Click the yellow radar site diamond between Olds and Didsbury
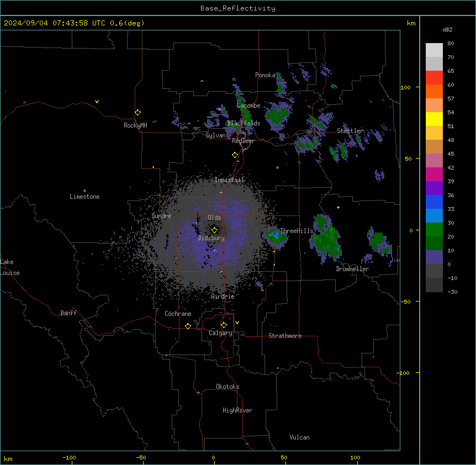Screen dimensions: 476x465 (x=215, y=230)
